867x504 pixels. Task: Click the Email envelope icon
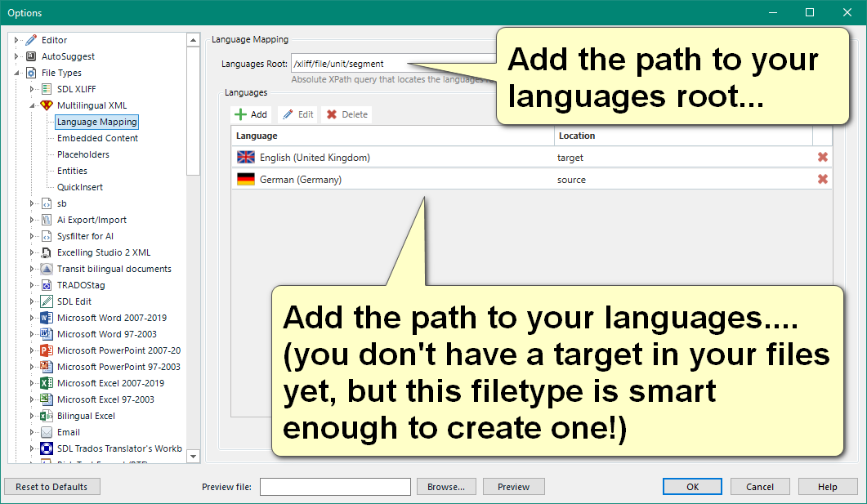point(47,432)
